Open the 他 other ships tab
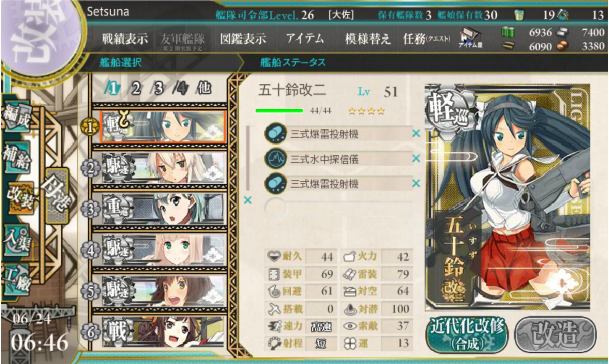The width and height of the screenshot is (609, 364). pyautogui.click(x=204, y=88)
